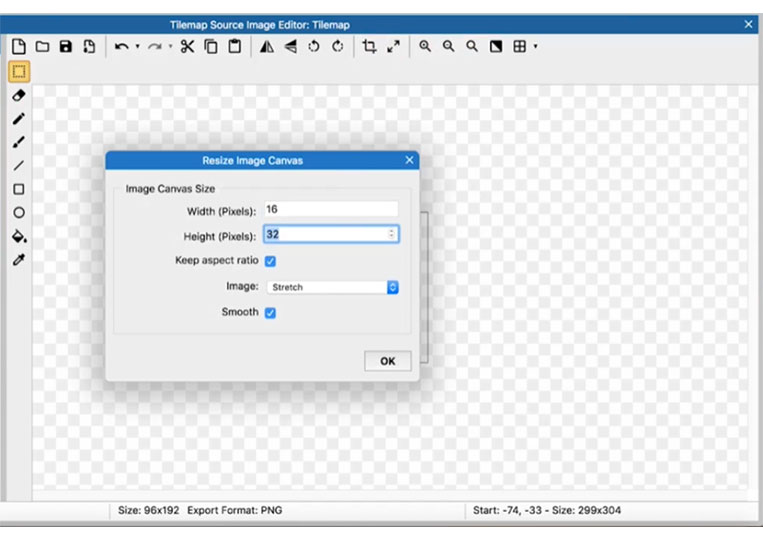Flip the image vertically
The image size is (763, 541).
[x=291, y=47]
